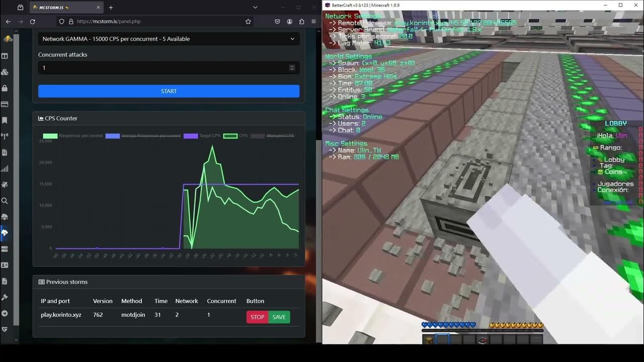This screenshot has height=362, width=644.
Task: Click the Time column header
Action: [161, 301]
